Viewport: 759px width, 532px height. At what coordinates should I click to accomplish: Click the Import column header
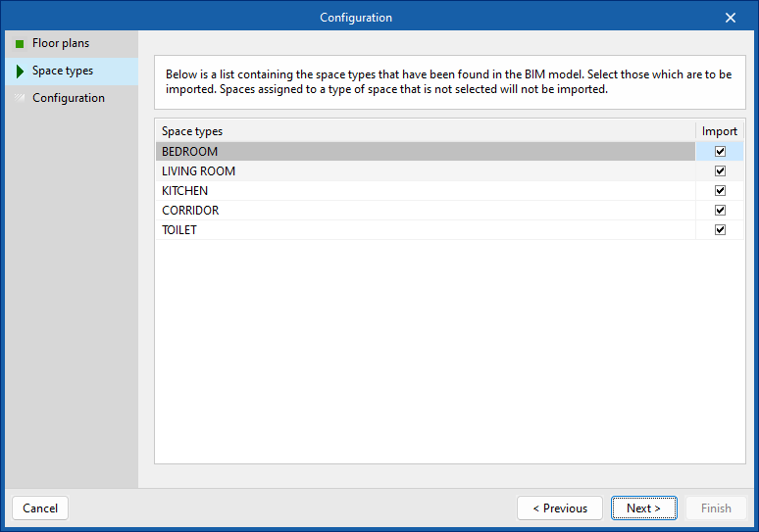point(720,131)
